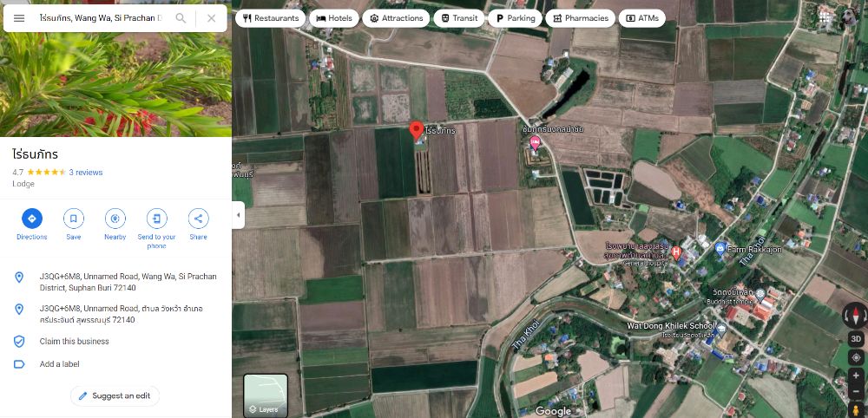868x418 pixels.
Task: Click the Buddhist temple marker
Action: pos(760,293)
